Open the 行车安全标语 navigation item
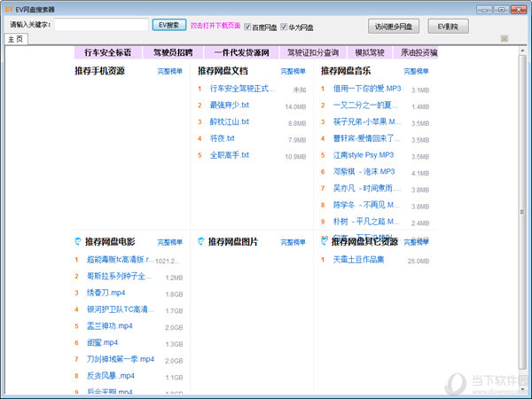 coord(108,53)
